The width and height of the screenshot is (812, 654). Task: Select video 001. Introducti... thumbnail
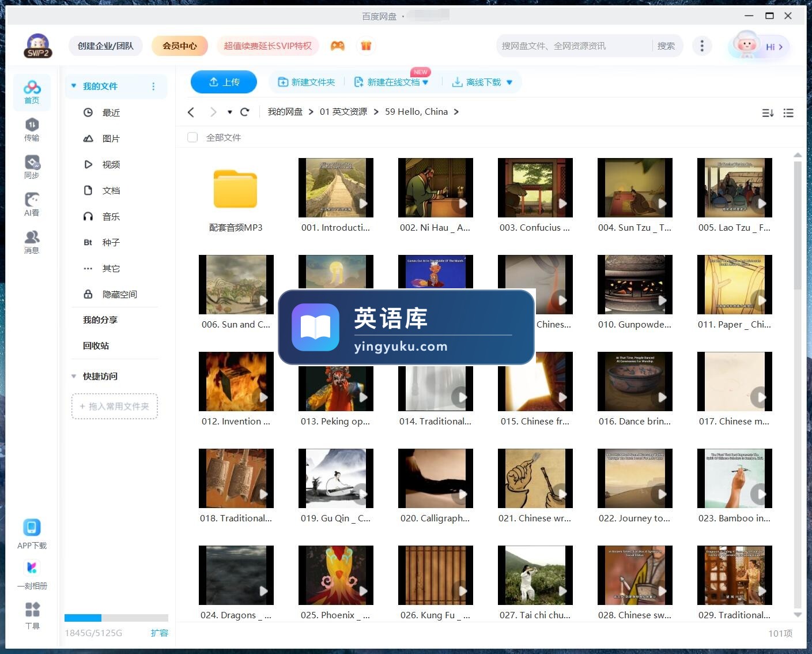click(336, 187)
